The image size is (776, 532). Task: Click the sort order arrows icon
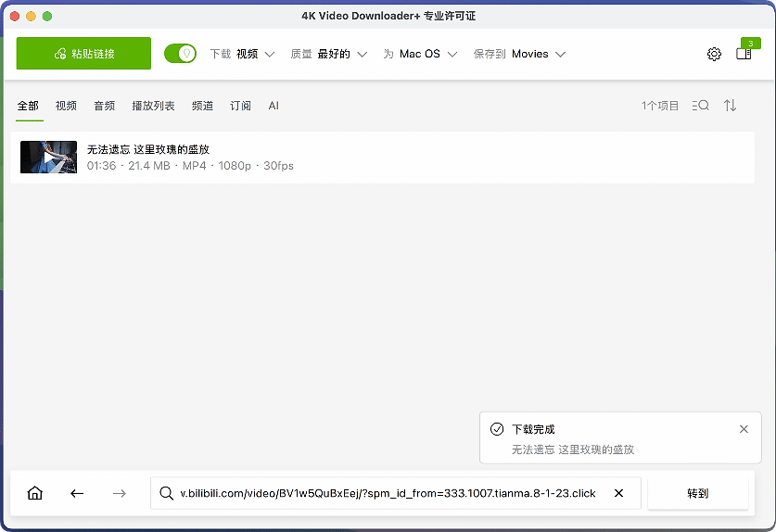pos(730,106)
